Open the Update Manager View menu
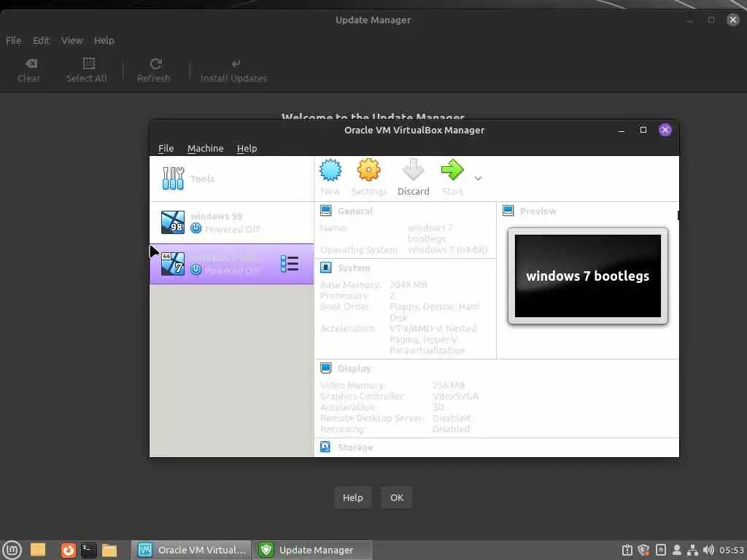The height and width of the screenshot is (560, 747). [x=72, y=41]
